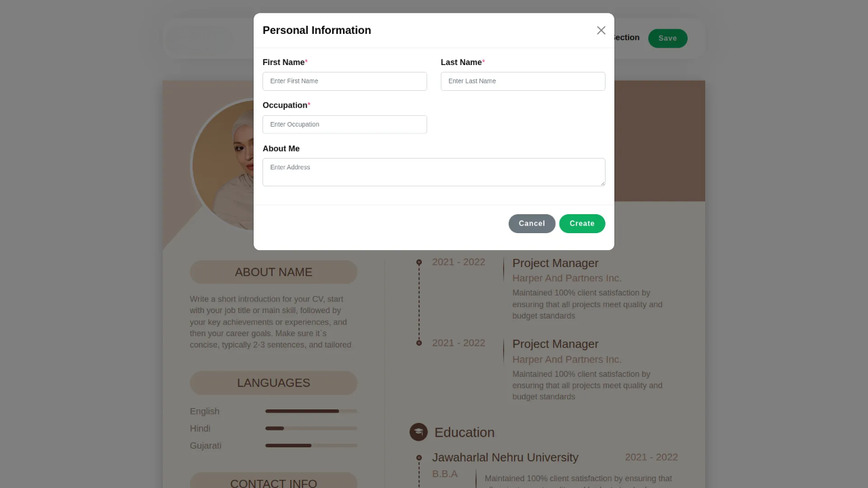Viewport: 868px width, 488px height.
Task: Close the Personal Information dialog with X
Action: [601, 30]
